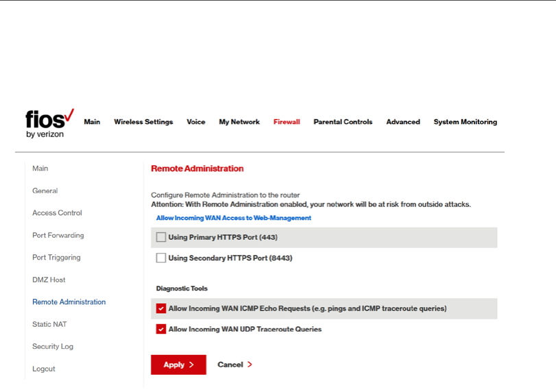Image resolution: width=556 pixels, height=392 pixels.
Task: Open the Advanced tab
Action: [x=403, y=122]
